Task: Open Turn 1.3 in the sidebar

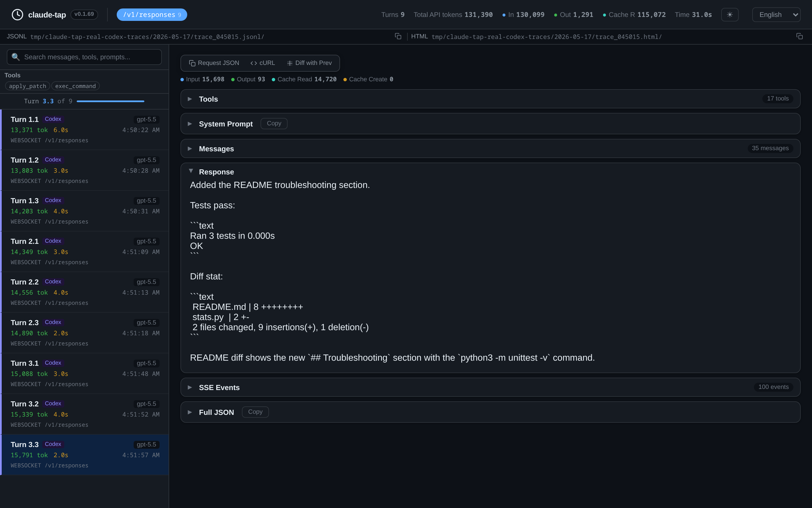Action: tap(85, 211)
